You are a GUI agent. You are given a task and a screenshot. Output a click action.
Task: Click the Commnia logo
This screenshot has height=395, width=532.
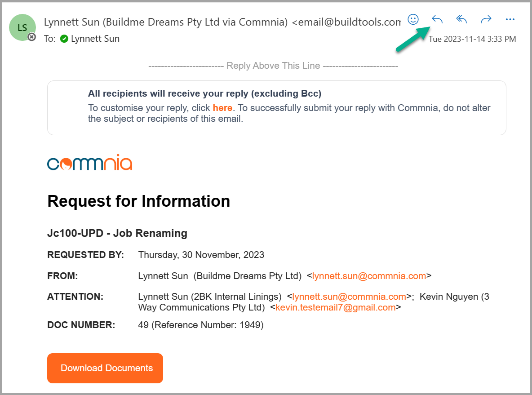[x=89, y=162]
